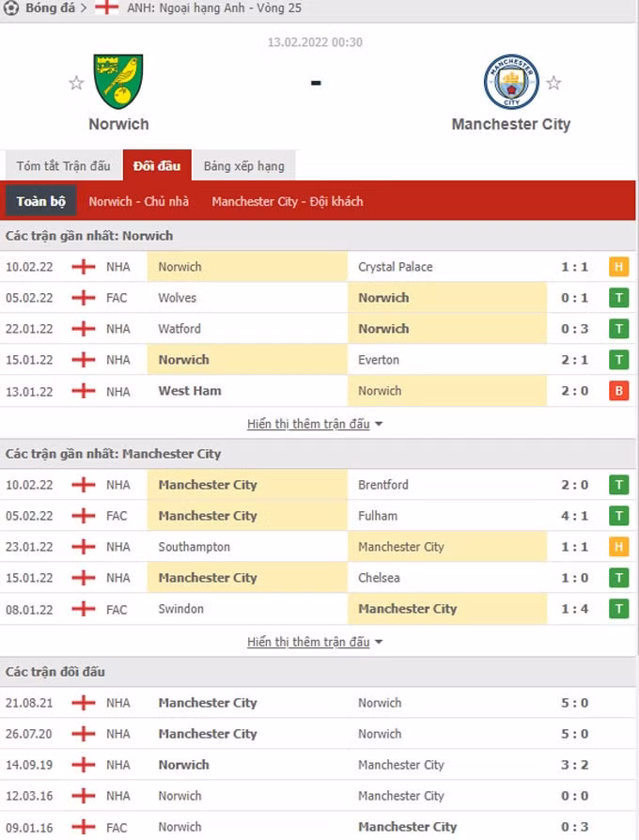Image resolution: width=639 pixels, height=840 pixels.
Task: Click flag icon in 12.03.16 head-to-head row
Action: tap(84, 796)
